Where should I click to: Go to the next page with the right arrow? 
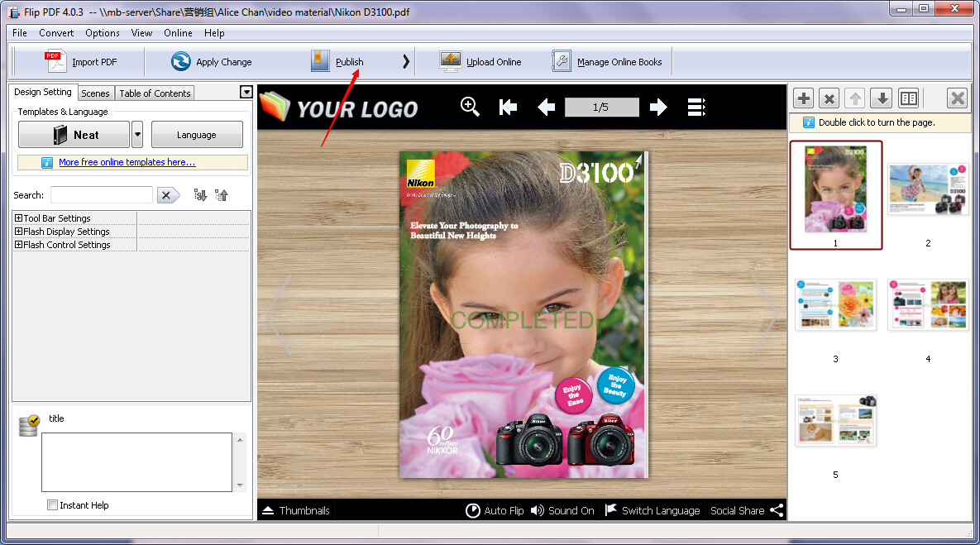[658, 108]
